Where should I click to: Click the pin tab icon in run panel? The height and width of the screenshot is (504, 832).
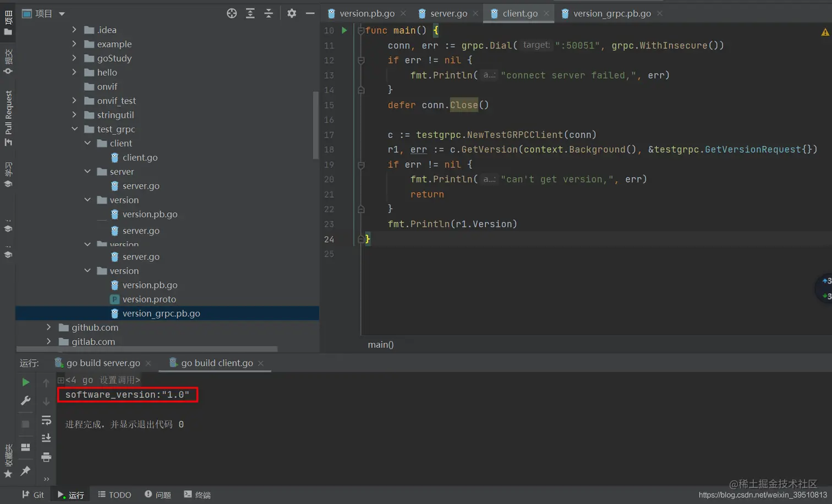tap(25, 470)
